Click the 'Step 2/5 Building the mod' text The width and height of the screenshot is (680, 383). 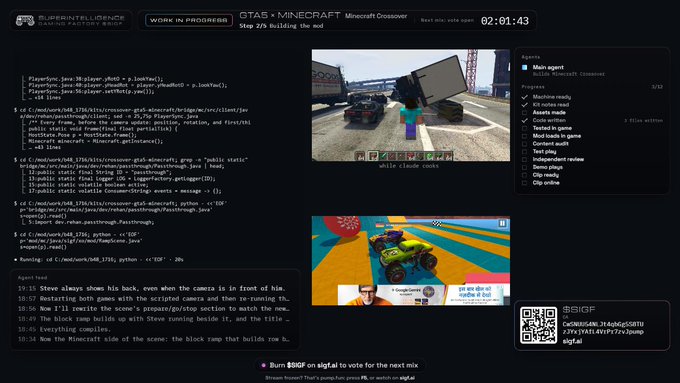pos(281,26)
